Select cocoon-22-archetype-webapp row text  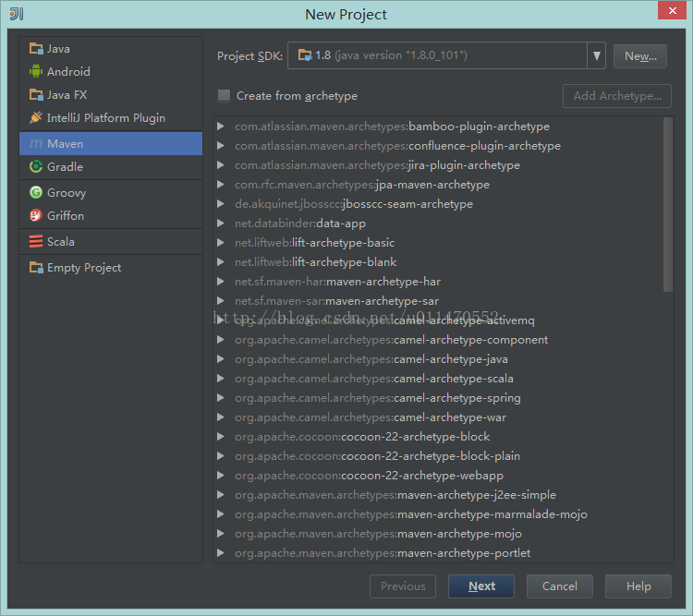[x=369, y=476]
